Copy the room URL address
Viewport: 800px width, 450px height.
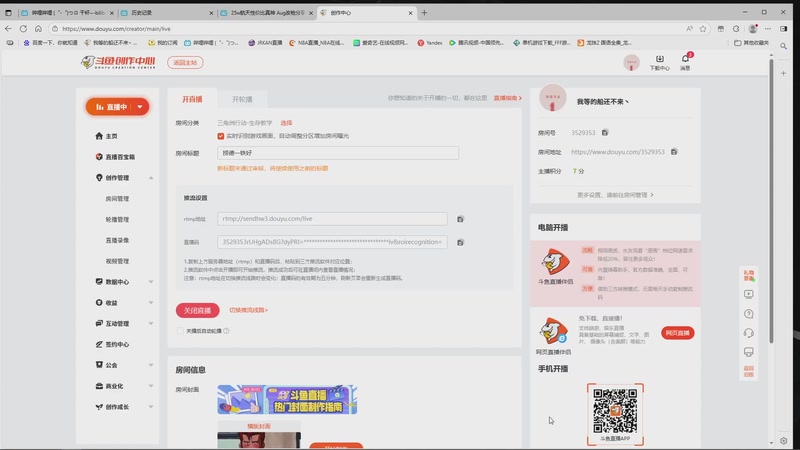click(x=674, y=152)
